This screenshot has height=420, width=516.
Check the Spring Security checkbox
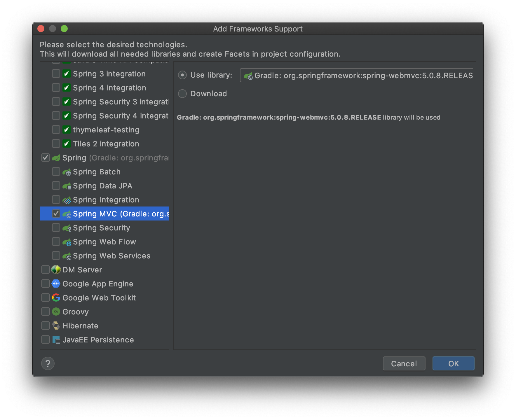(56, 228)
